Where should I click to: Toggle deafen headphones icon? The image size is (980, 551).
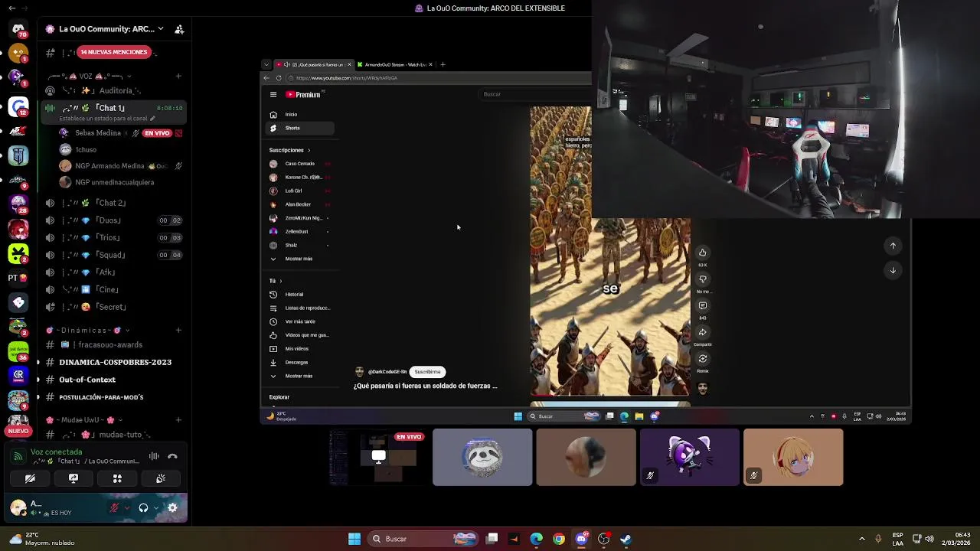click(143, 507)
